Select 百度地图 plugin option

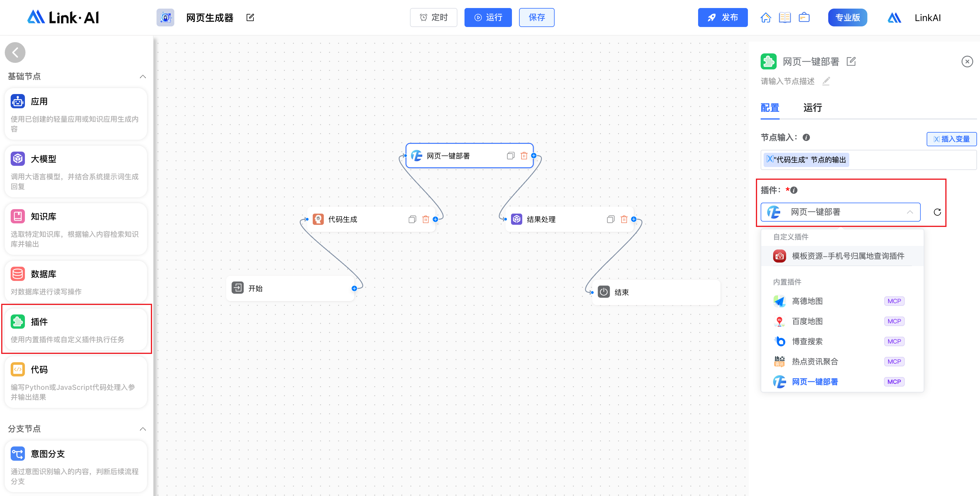click(842, 321)
